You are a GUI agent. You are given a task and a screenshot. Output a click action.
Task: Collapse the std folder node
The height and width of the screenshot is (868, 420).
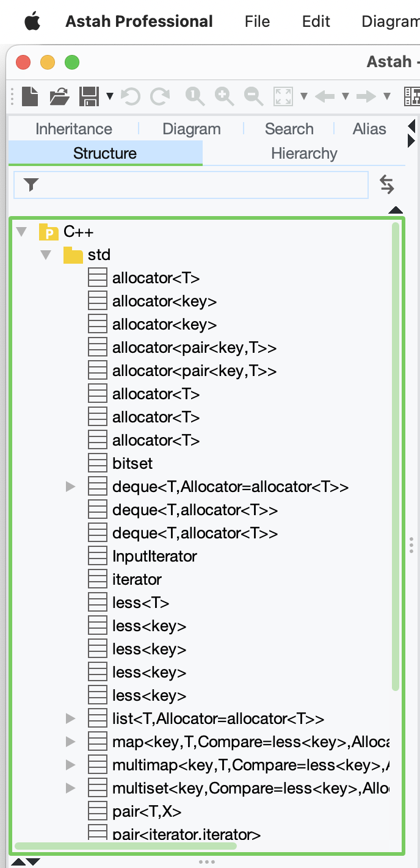click(46, 255)
